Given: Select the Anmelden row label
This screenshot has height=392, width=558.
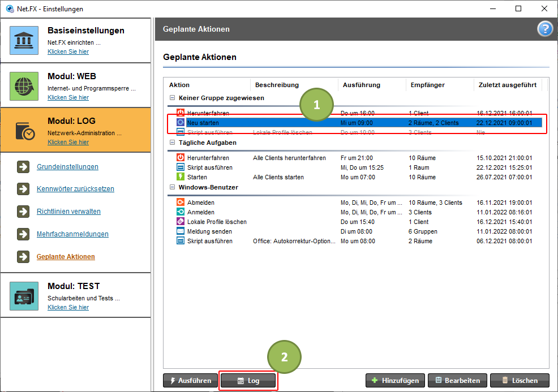Looking at the screenshot, I should point(201,212).
